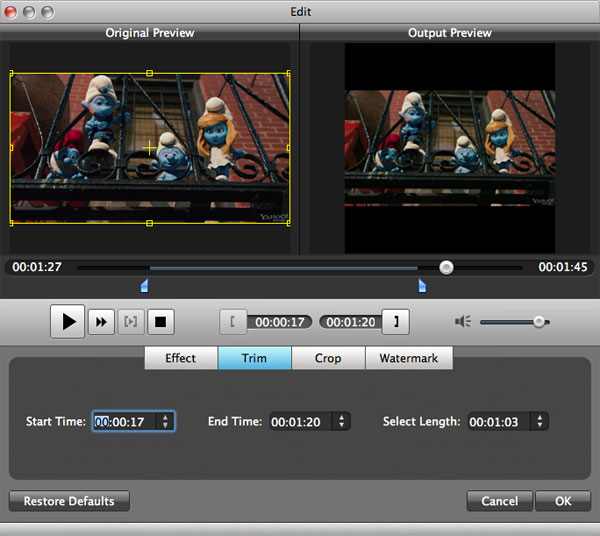Viewport: 600px width, 536px height.
Task: Click the Play button
Action: point(68,322)
